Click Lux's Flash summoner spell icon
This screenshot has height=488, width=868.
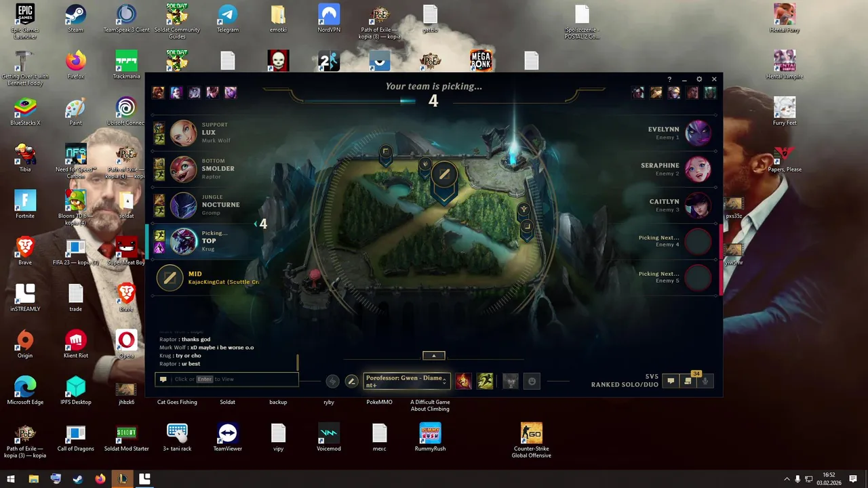159,138
